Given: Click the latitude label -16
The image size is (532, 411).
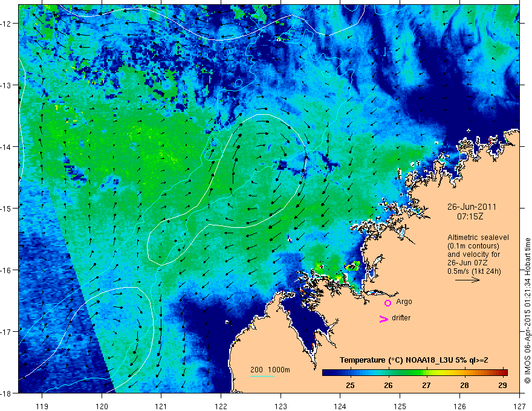Looking at the screenshot, I should point(7,270).
